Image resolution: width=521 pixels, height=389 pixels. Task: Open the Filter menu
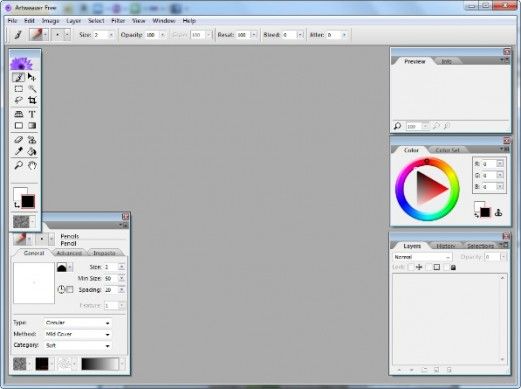(x=118, y=21)
